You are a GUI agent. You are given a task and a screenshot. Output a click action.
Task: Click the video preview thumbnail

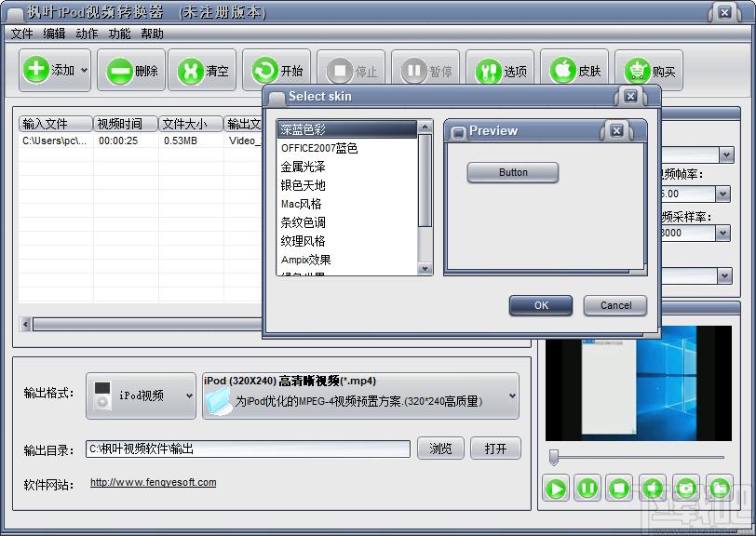point(639,383)
